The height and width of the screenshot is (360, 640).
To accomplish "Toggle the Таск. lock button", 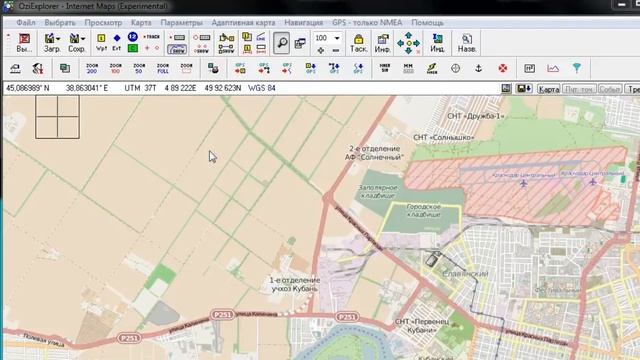I will click(358, 43).
